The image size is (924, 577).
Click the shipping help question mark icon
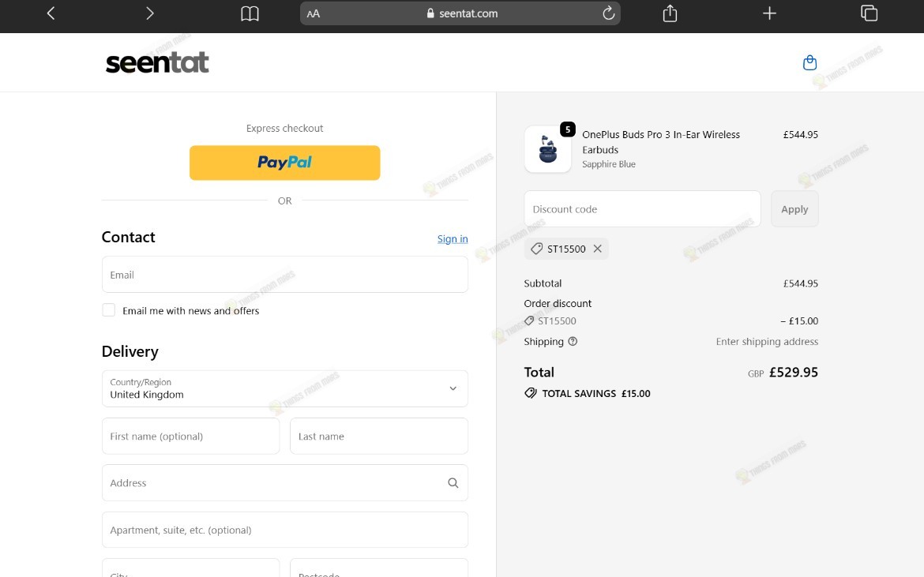573,342
